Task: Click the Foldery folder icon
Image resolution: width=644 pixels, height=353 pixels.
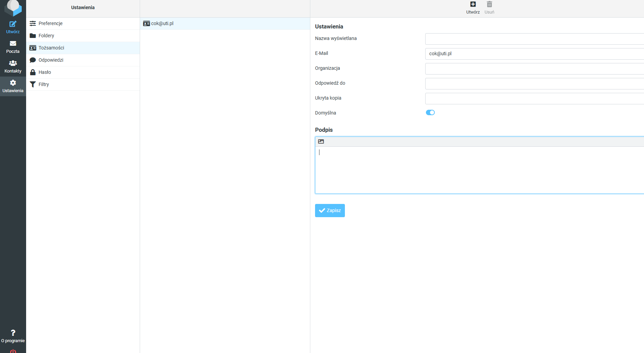Action: (33, 36)
